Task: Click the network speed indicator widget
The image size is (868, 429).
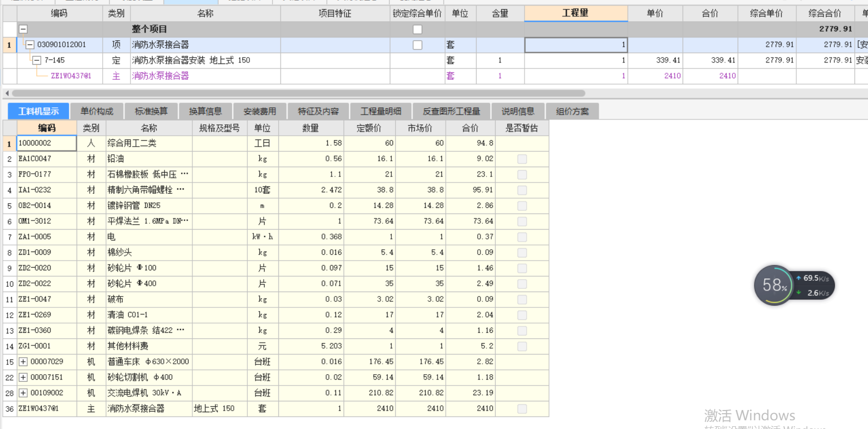Action: point(814,286)
